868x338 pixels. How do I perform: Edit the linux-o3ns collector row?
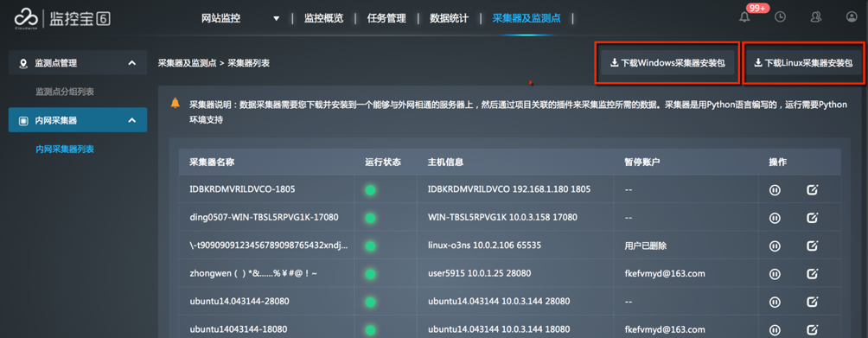click(x=812, y=246)
